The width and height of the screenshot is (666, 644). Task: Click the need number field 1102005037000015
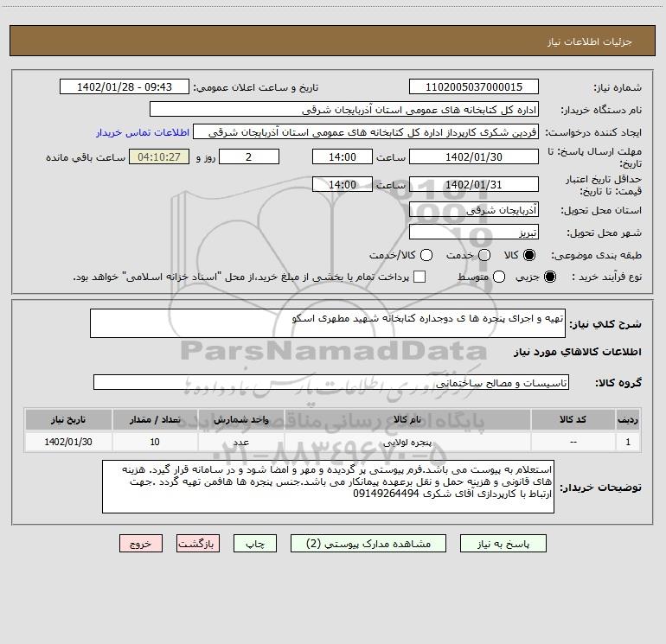[x=474, y=87]
